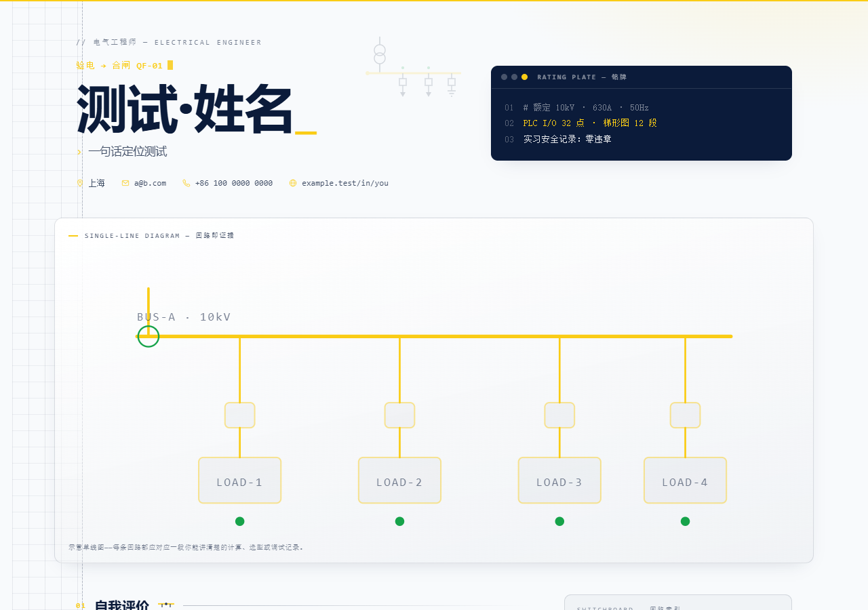The height and width of the screenshot is (610, 868).
Task: Click line 03 实习安全记录：零违章
Action: point(568,139)
